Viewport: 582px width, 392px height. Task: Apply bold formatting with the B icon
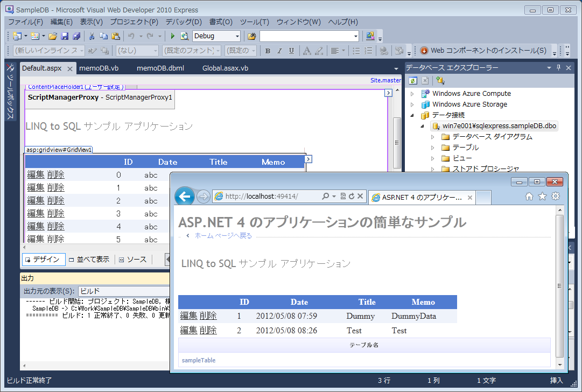(x=268, y=50)
